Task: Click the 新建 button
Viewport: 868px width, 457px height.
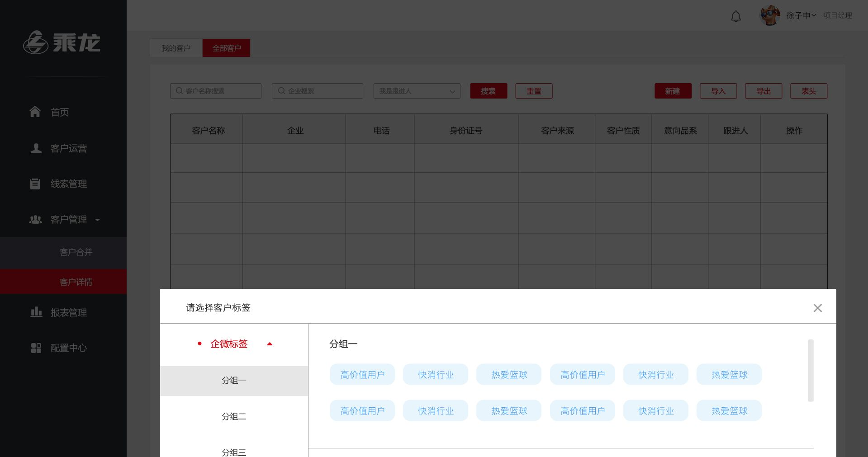Action: pos(673,91)
